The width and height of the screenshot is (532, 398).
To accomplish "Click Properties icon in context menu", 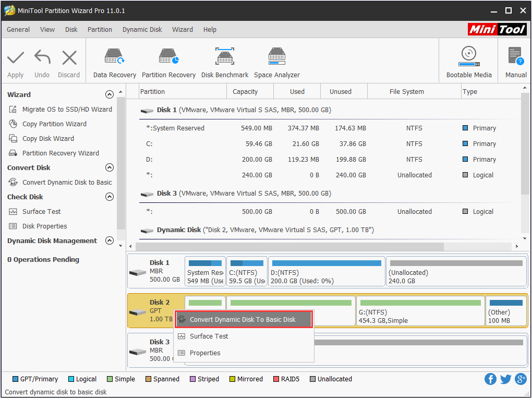I will pos(182,353).
